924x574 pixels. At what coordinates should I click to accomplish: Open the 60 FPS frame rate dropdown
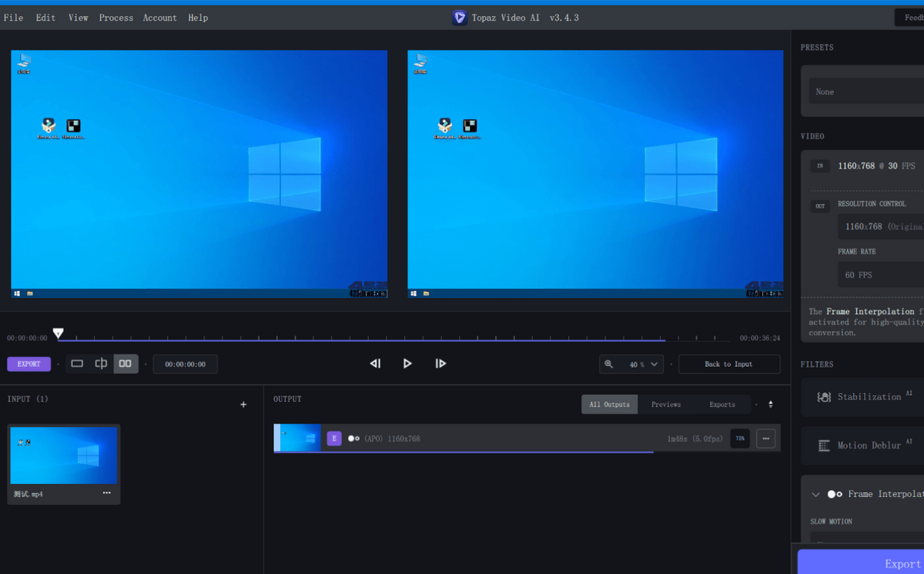point(881,275)
